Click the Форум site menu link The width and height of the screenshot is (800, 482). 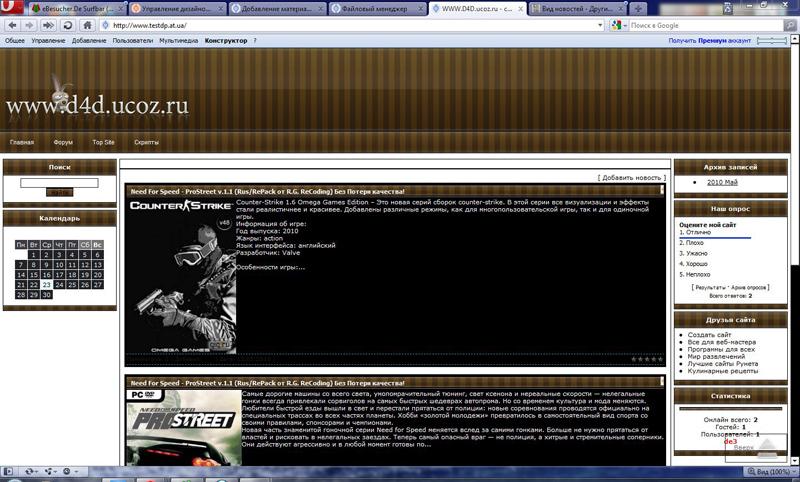point(63,142)
